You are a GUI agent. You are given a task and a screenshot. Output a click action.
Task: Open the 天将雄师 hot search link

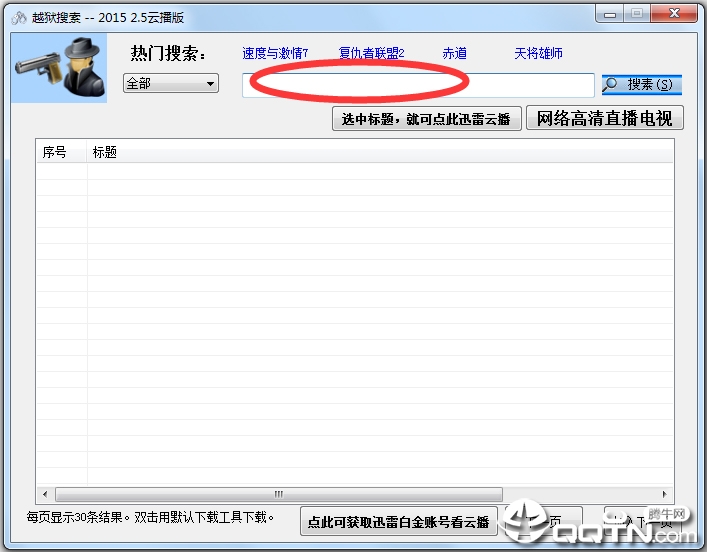538,53
